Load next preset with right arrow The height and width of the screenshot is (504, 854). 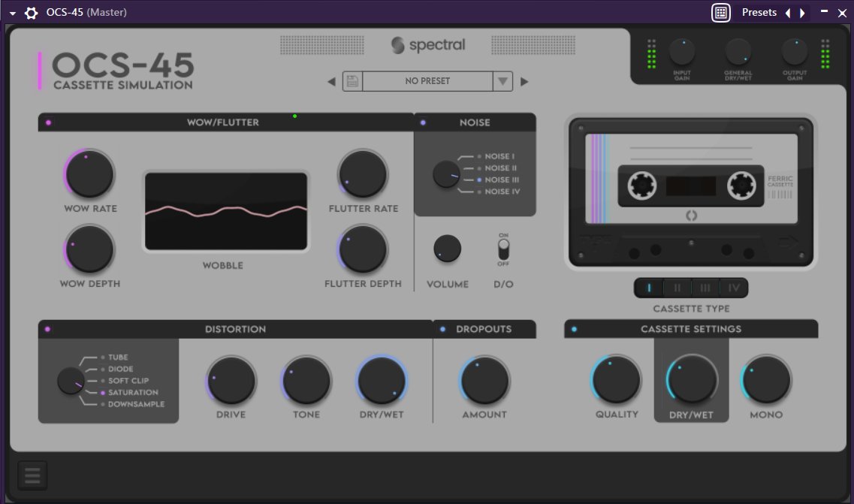524,82
